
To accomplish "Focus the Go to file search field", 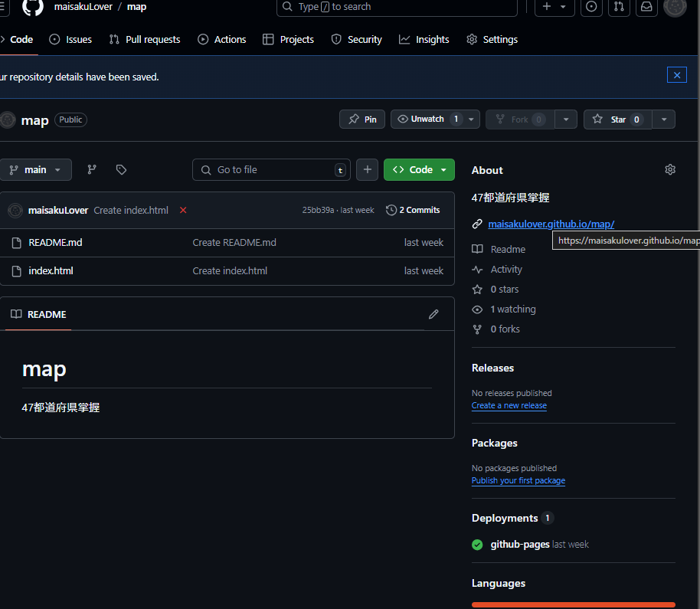I will tap(271, 169).
